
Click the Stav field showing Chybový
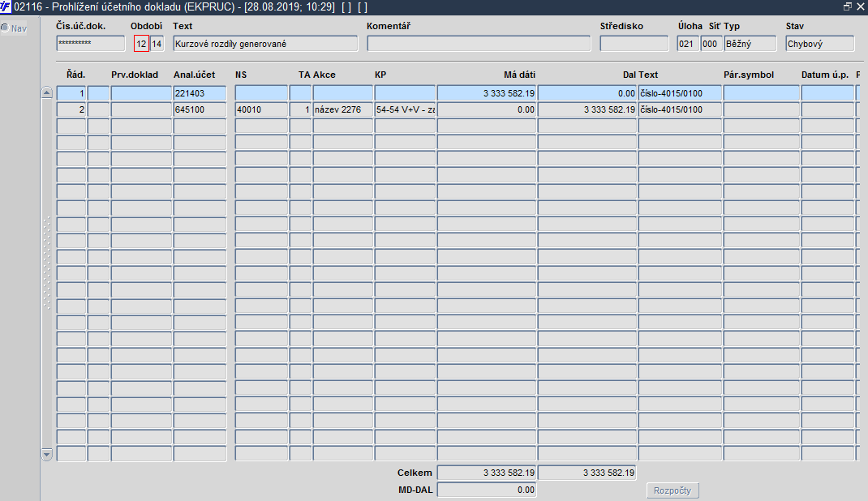pyautogui.click(x=820, y=44)
